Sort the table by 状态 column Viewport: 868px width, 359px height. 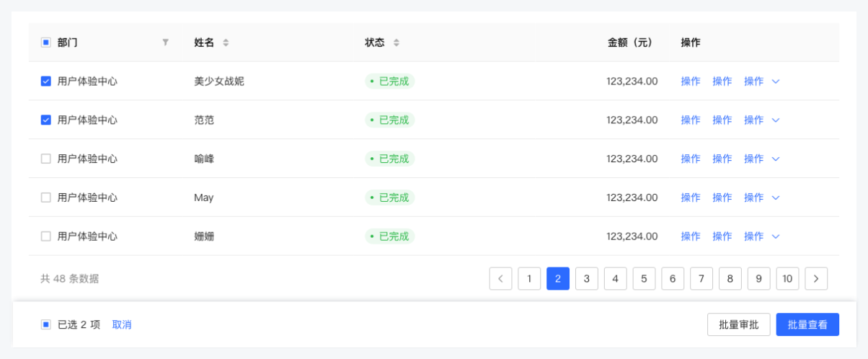pos(396,43)
